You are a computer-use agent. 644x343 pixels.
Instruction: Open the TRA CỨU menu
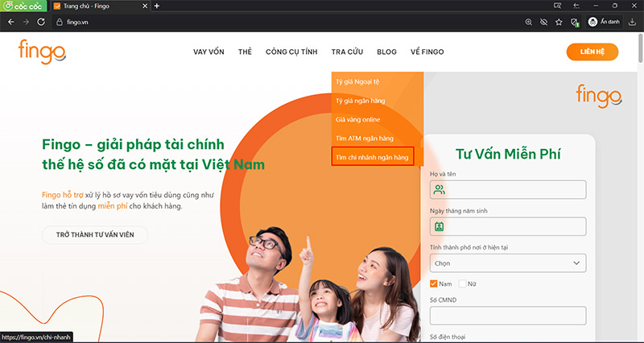[347, 52]
